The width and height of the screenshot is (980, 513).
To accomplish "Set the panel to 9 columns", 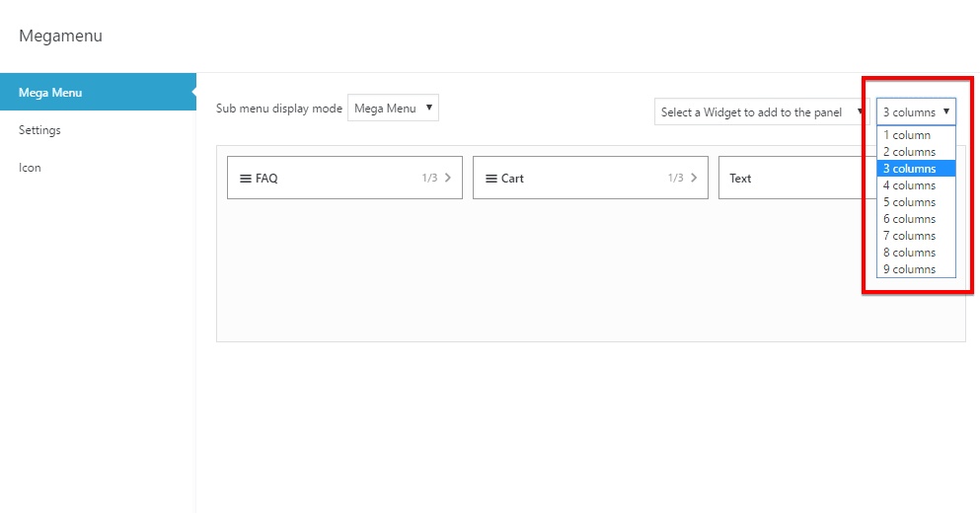I will pyautogui.click(x=909, y=269).
